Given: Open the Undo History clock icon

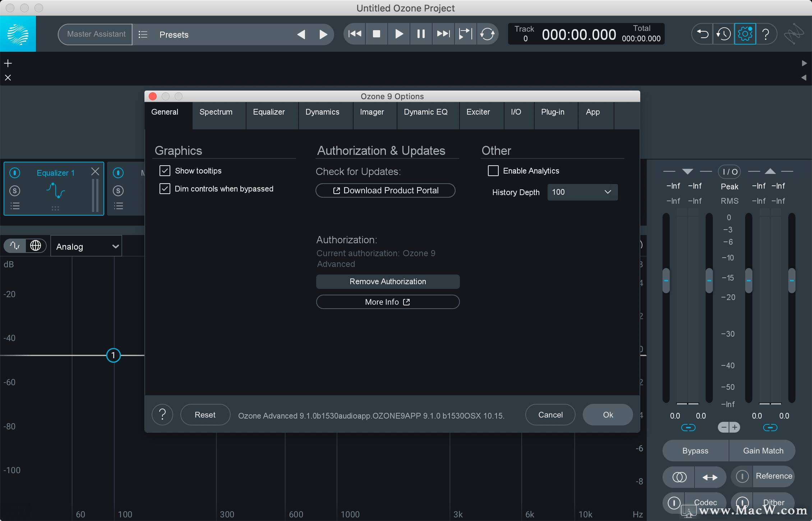Looking at the screenshot, I should [724, 34].
